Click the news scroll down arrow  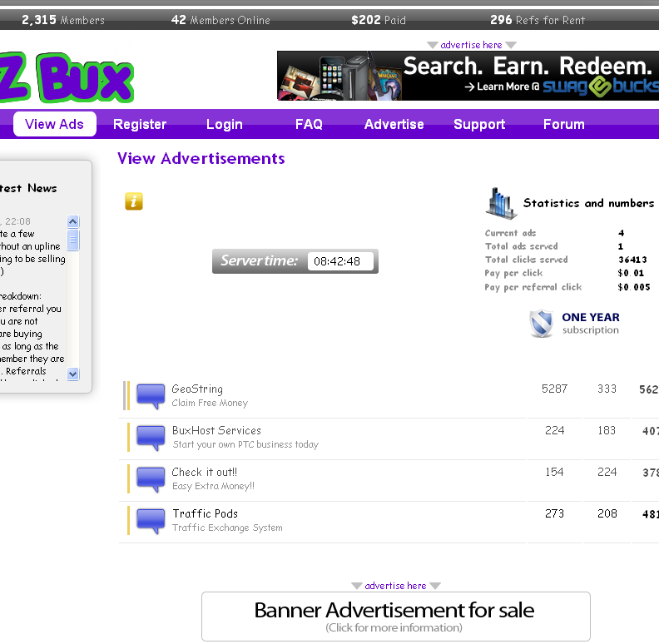coord(73,374)
